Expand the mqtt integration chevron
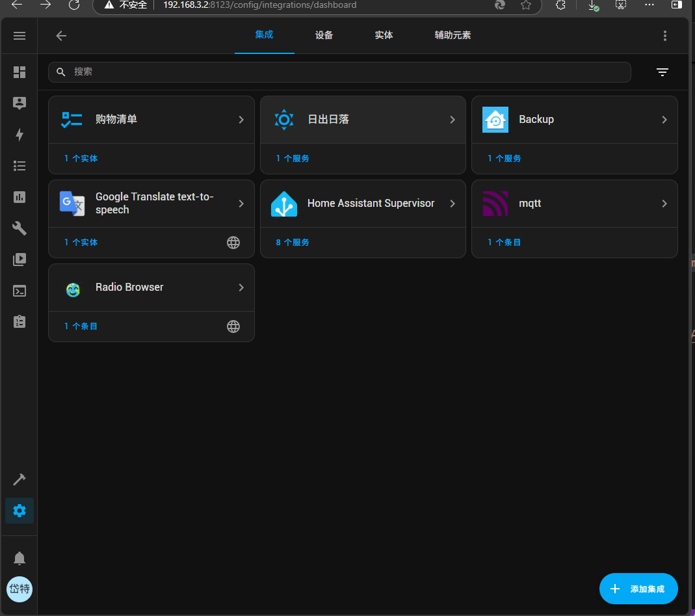Viewport: 695px width, 616px height. pyautogui.click(x=664, y=204)
